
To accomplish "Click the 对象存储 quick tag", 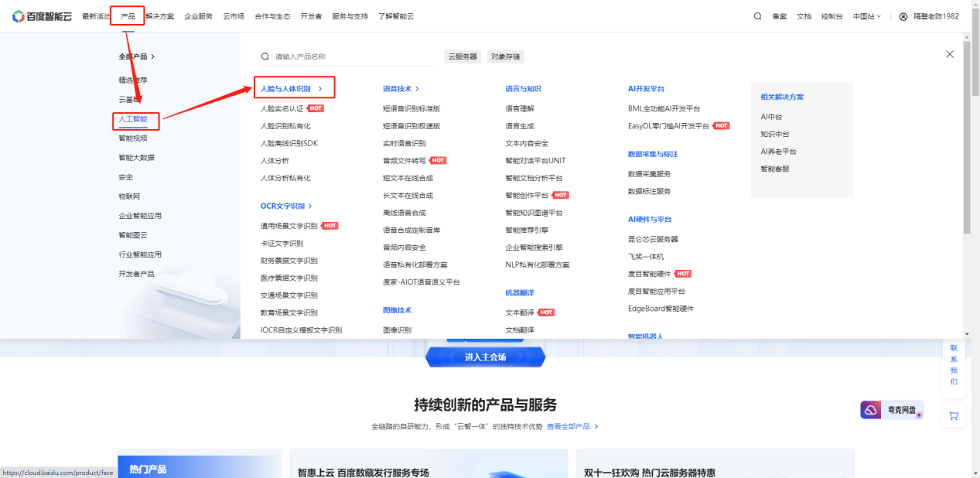I will pyautogui.click(x=506, y=56).
